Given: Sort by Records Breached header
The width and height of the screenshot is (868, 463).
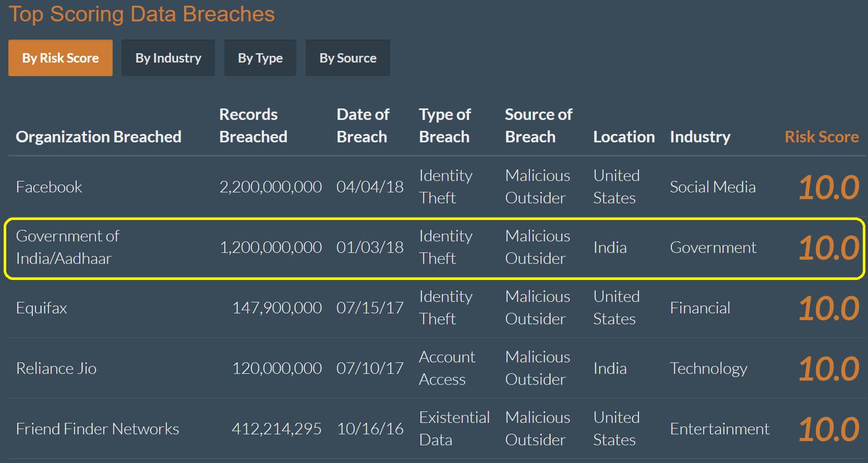Looking at the screenshot, I should 253,125.
